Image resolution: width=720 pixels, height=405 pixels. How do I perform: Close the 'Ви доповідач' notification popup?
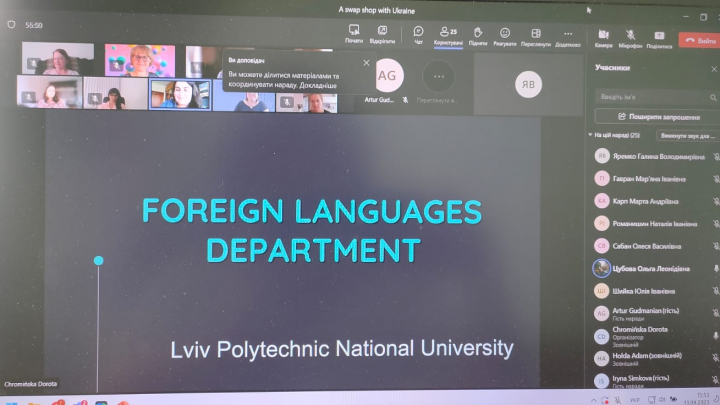tap(366, 63)
